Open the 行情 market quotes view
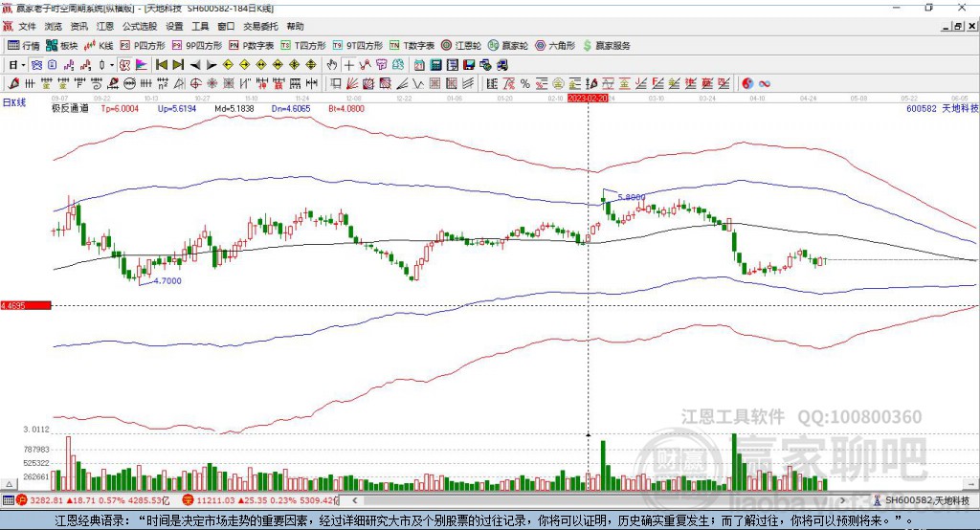This screenshot has width=980, height=530. click(x=24, y=46)
